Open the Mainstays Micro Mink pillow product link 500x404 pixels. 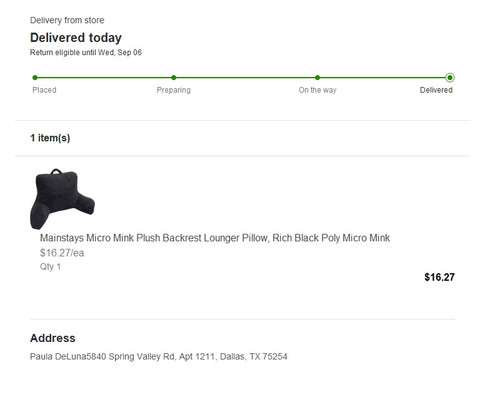215,238
